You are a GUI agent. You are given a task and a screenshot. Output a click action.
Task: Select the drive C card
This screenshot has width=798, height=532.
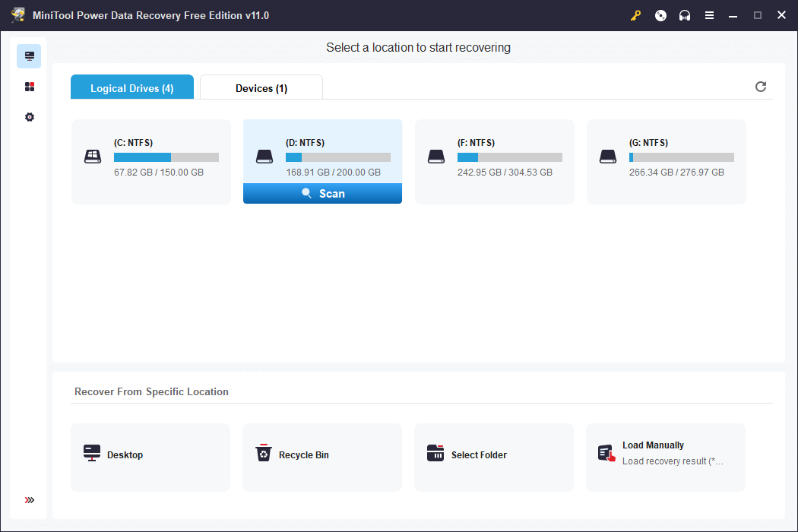point(150,157)
